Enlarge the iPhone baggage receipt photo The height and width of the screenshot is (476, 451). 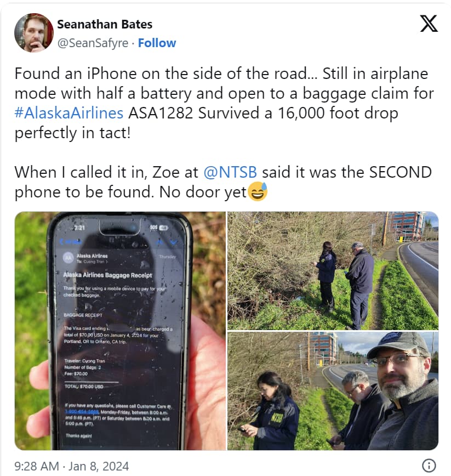point(120,331)
